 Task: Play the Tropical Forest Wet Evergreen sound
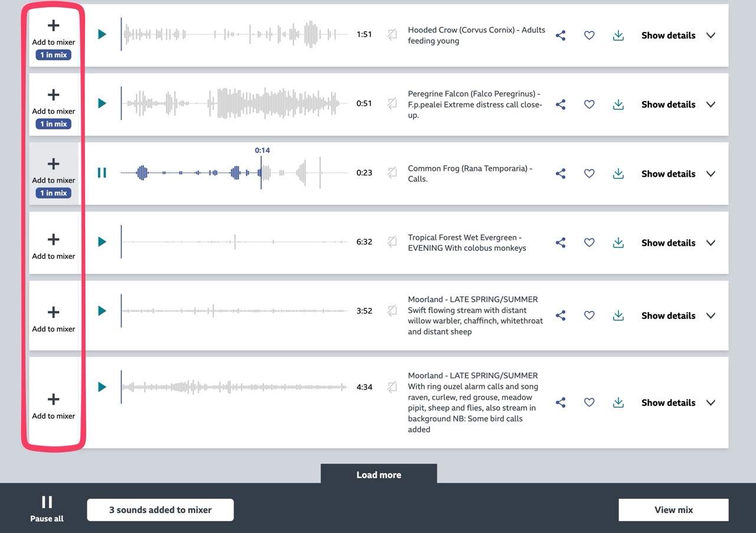tap(101, 242)
